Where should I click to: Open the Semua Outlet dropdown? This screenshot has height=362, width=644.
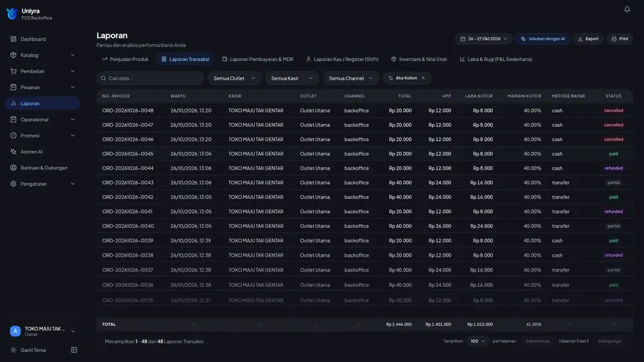(x=235, y=78)
